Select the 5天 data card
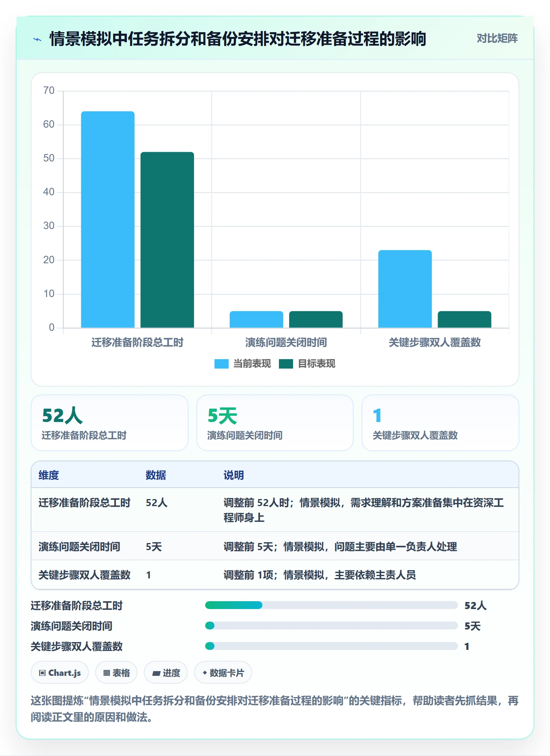This screenshot has width=550, height=756. coord(275,423)
